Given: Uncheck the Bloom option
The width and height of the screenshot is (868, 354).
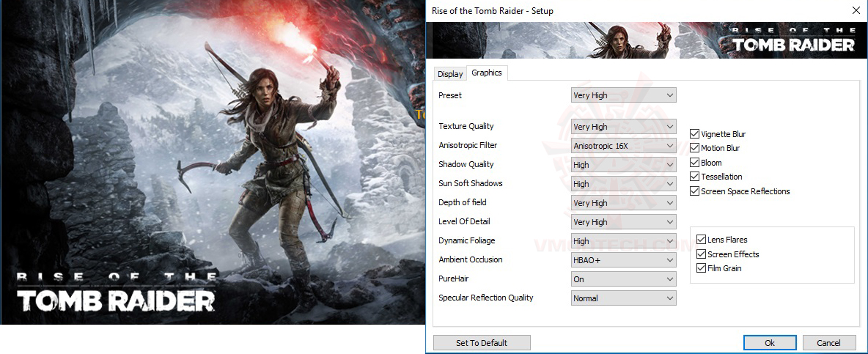Looking at the screenshot, I should click(694, 163).
